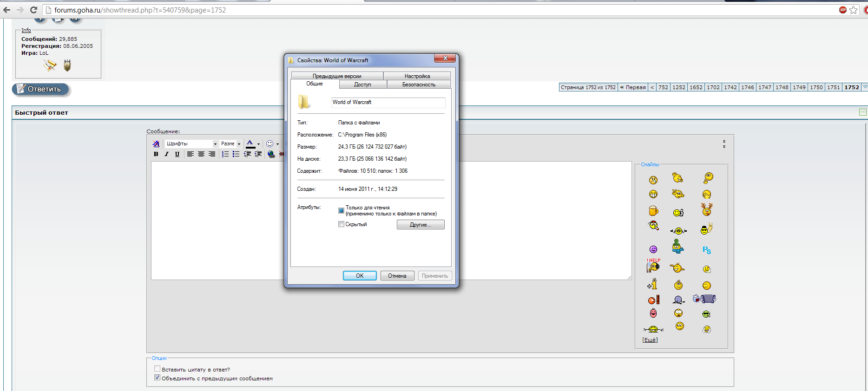Insert the blue PS smiley
Viewport: 868px width, 391px height.
point(707,250)
